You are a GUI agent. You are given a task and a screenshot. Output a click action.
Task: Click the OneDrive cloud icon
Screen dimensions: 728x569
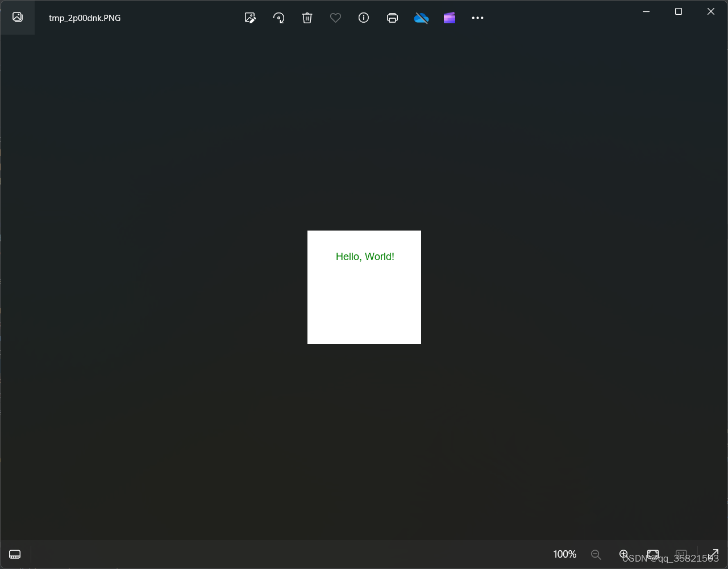click(421, 18)
